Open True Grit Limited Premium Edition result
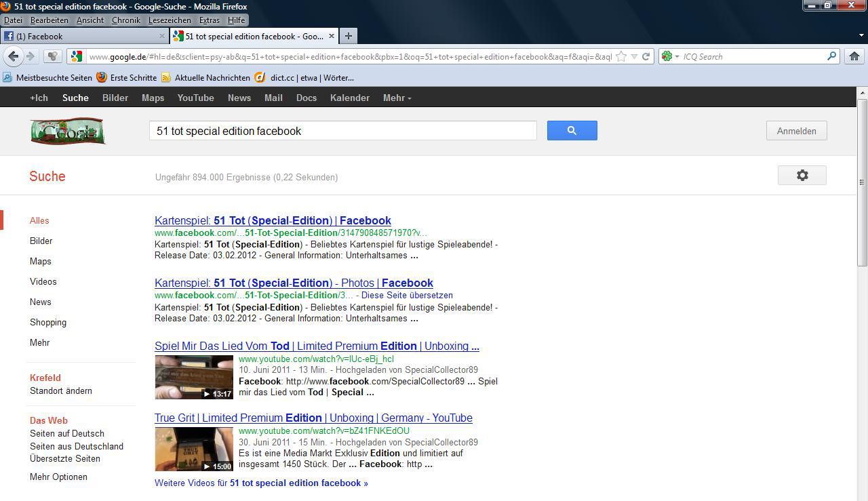 [x=313, y=418]
